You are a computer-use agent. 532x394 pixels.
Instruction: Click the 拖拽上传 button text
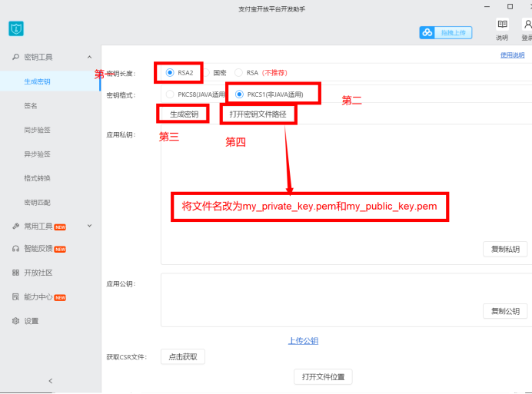(x=454, y=32)
